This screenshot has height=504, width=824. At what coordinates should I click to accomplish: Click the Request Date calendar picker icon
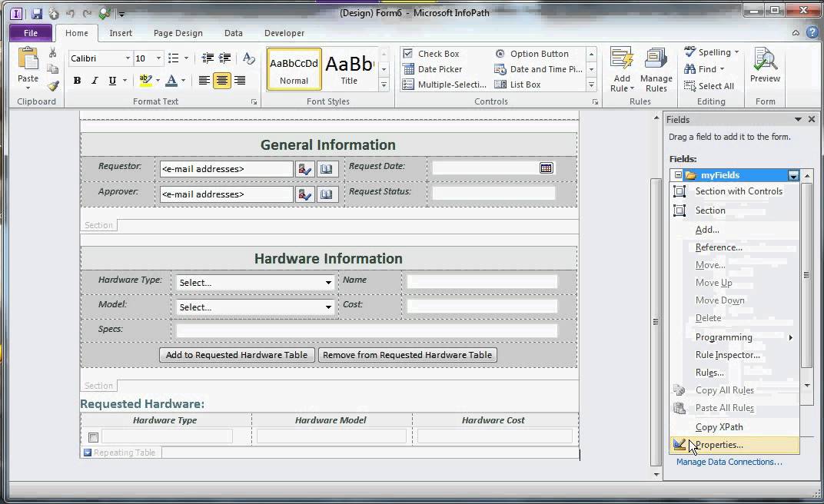click(546, 168)
